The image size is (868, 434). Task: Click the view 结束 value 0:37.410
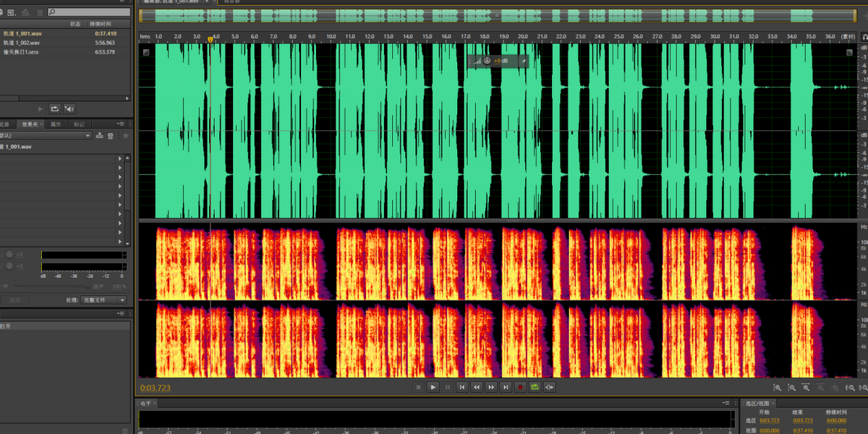[803, 430]
